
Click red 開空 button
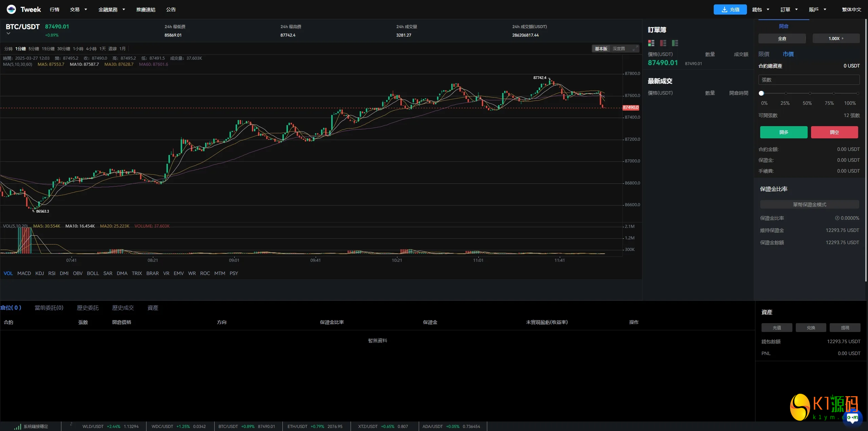pos(834,132)
